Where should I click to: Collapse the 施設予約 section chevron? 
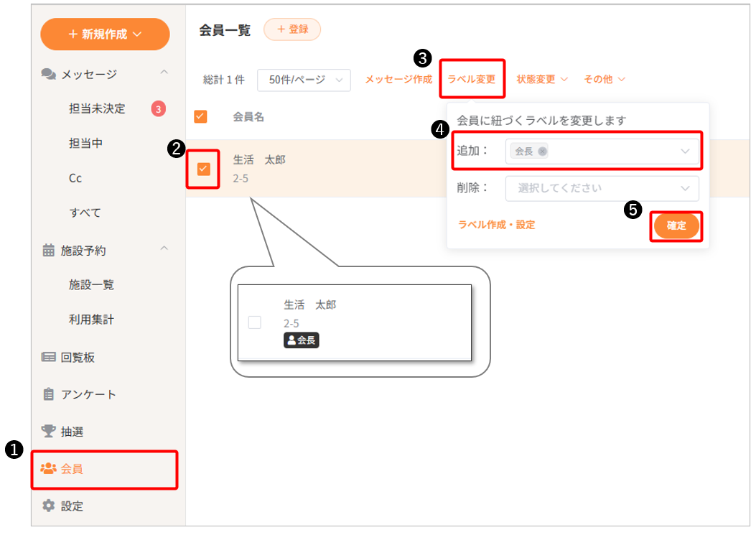164,248
